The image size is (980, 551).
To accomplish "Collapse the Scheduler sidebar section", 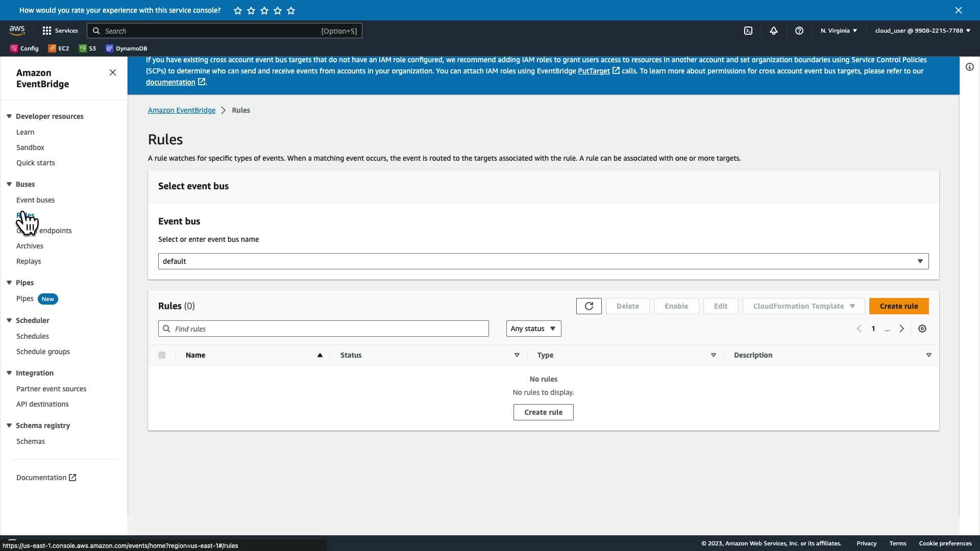I will tap(9, 320).
